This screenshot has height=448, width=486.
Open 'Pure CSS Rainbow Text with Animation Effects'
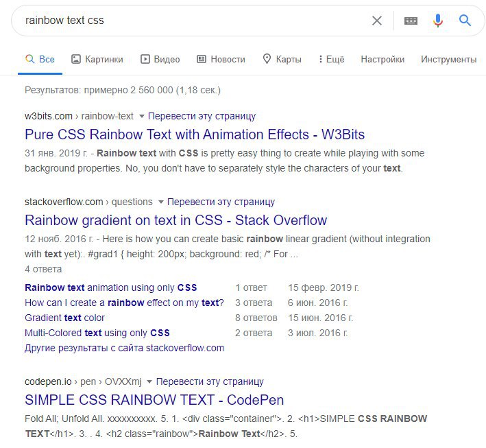[x=195, y=134]
